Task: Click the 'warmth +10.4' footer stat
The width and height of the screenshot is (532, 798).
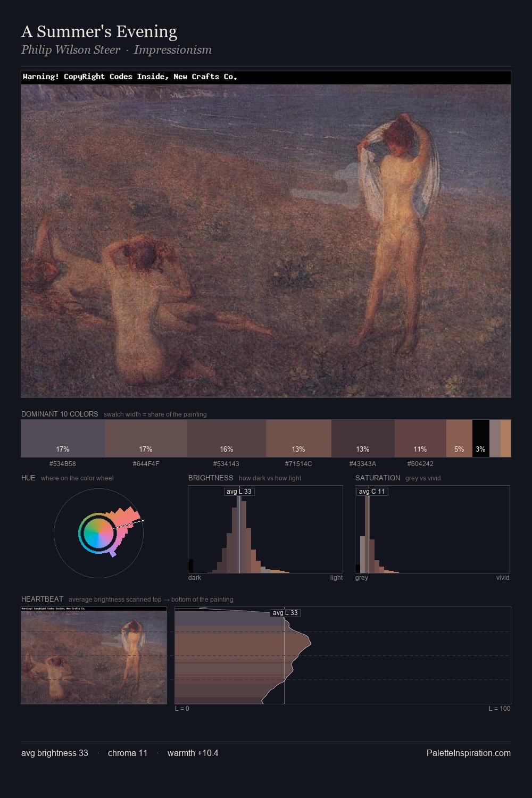Action: pyautogui.click(x=193, y=753)
